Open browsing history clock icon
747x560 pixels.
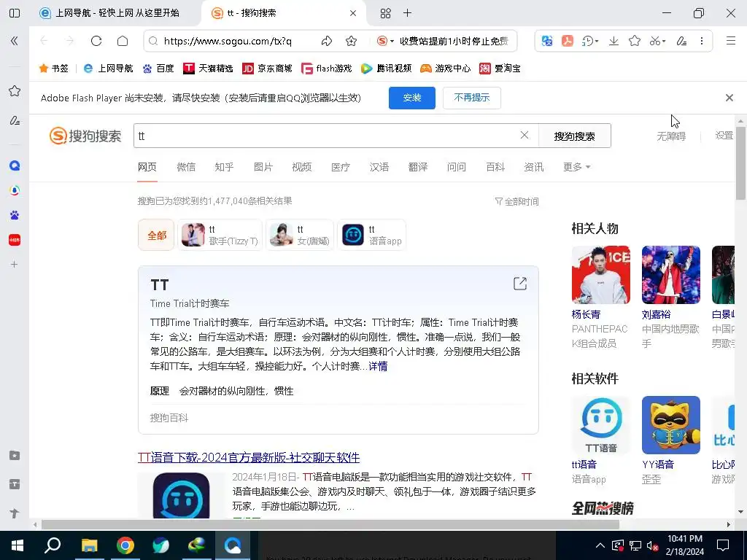pyautogui.click(x=589, y=41)
